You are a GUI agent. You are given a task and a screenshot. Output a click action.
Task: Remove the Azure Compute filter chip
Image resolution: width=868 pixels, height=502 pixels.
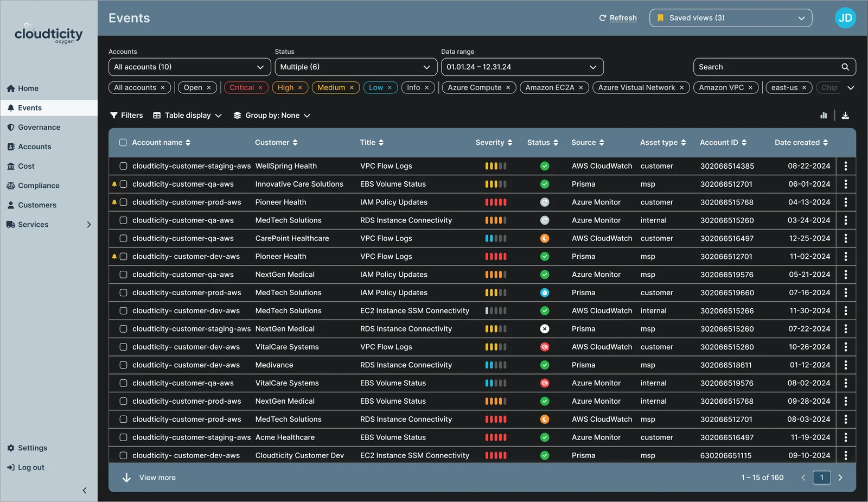tap(508, 87)
